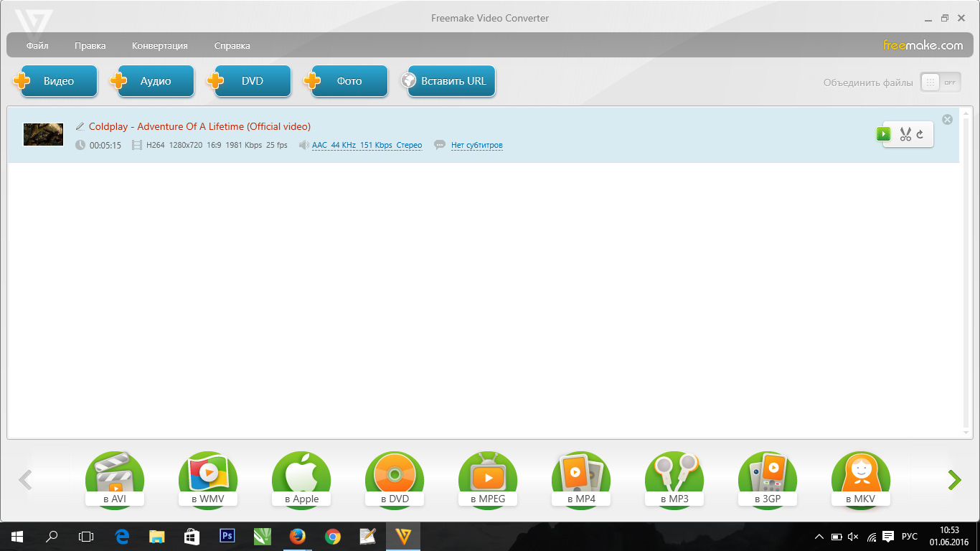Open Google Chrome from the taskbar
Screen dimensions: 980x551
(332, 536)
